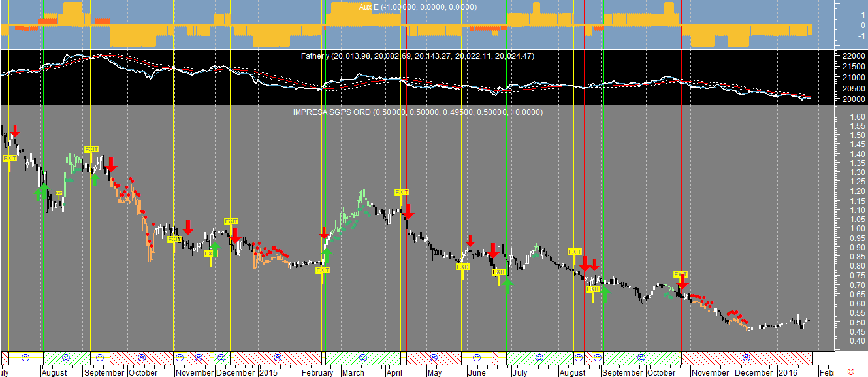Select the green buy arrow near July 2015
The image size is (868, 377).
point(507,286)
